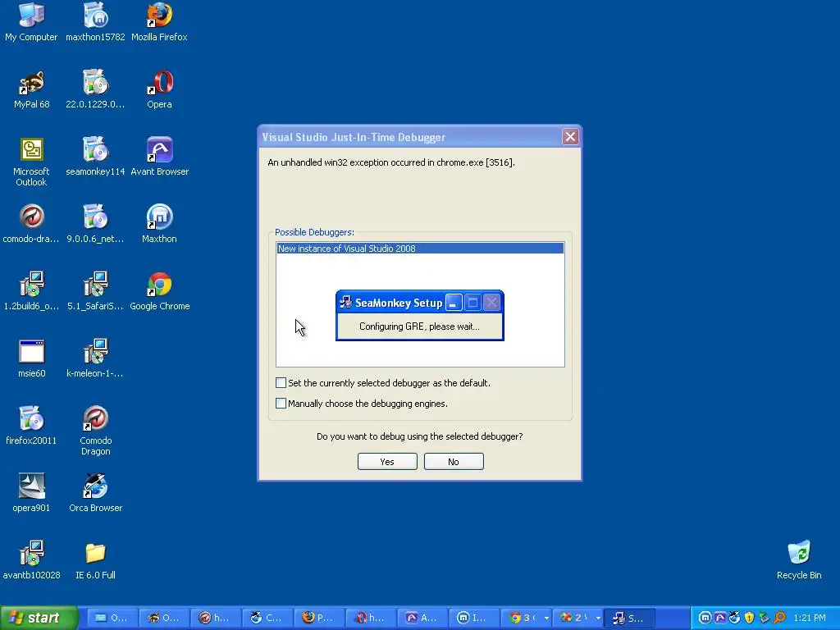Expand the grouped Chrome taskbar button arrow
The width and height of the screenshot is (840, 630).
[x=546, y=618]
